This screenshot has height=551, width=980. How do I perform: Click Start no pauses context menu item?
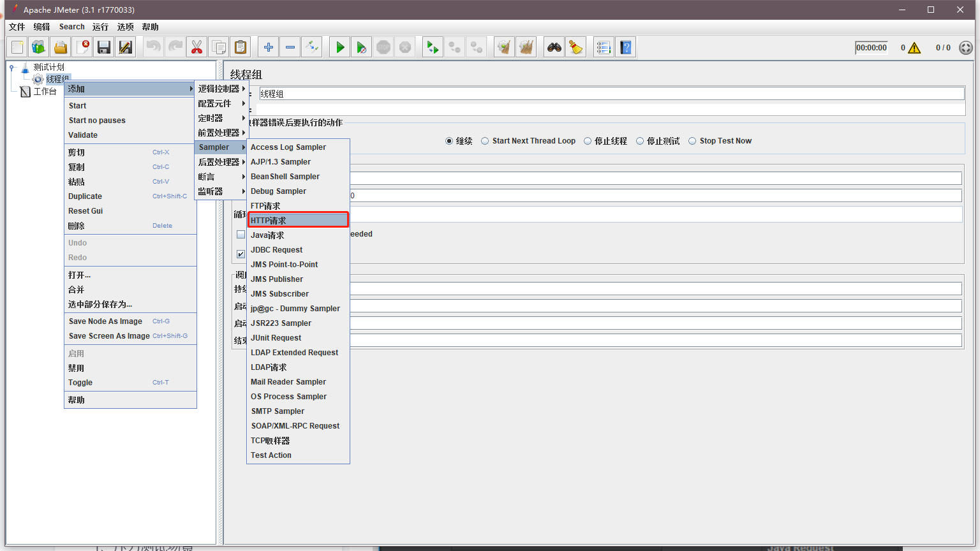click(130, 121)
